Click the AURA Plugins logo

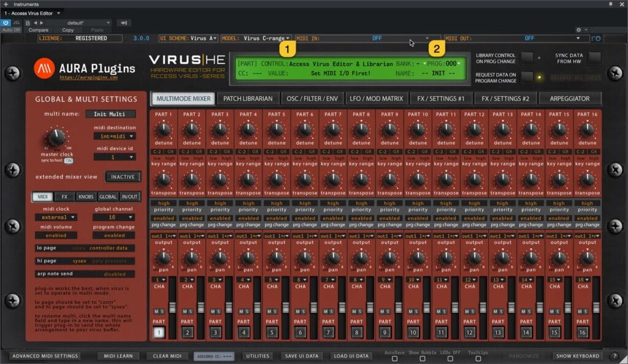pyautogui.click(x=44, y=68)
